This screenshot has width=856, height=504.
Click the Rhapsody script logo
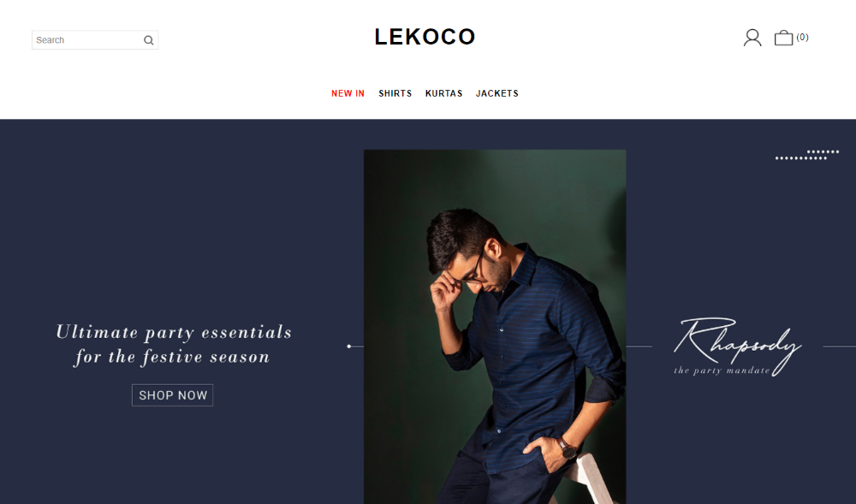[738, 346]
